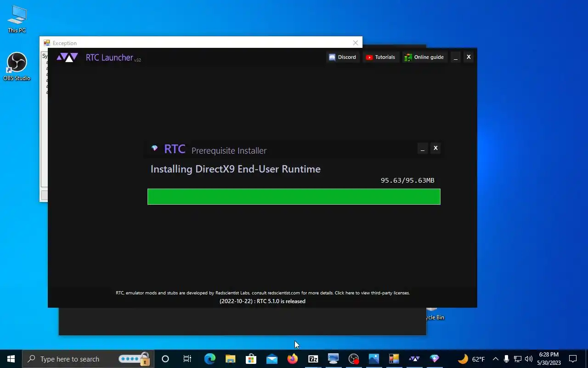Open network status tray icon

518,359
